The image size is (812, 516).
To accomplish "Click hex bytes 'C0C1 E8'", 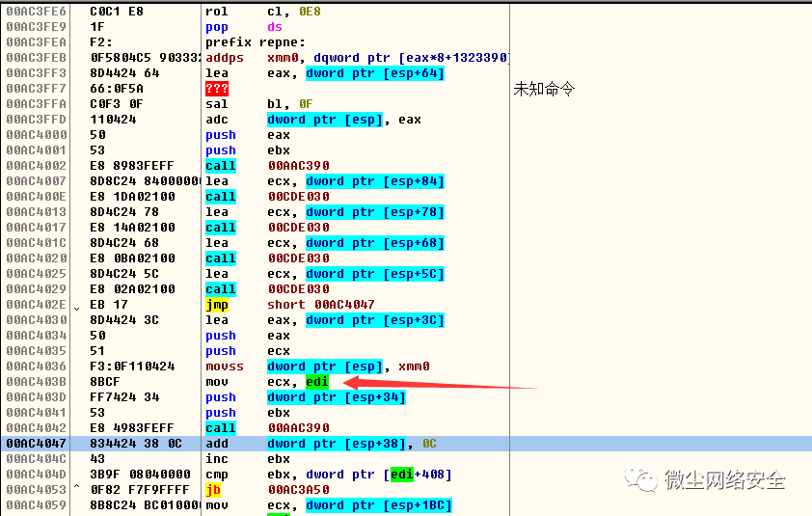I will tap(117, 12).
